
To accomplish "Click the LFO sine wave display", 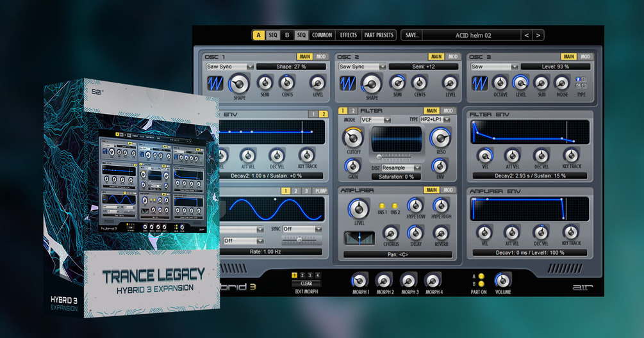I will [x=272, y=209].
